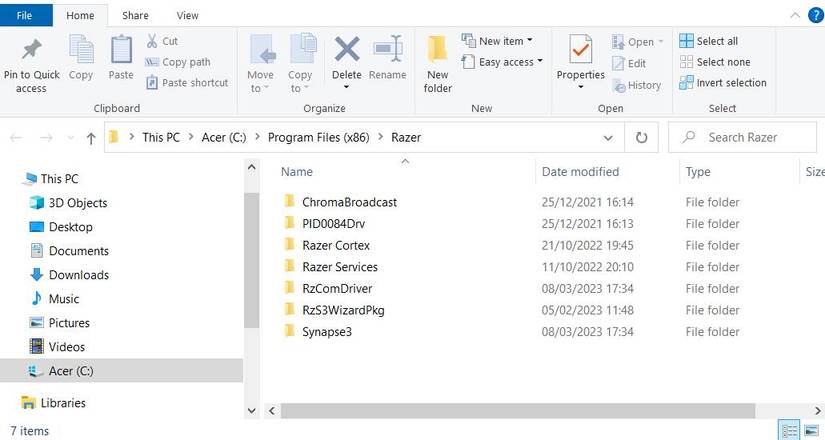Choose Copy path in ribbon
This screenshot has width=825, height=440.
tap(178, 62)
